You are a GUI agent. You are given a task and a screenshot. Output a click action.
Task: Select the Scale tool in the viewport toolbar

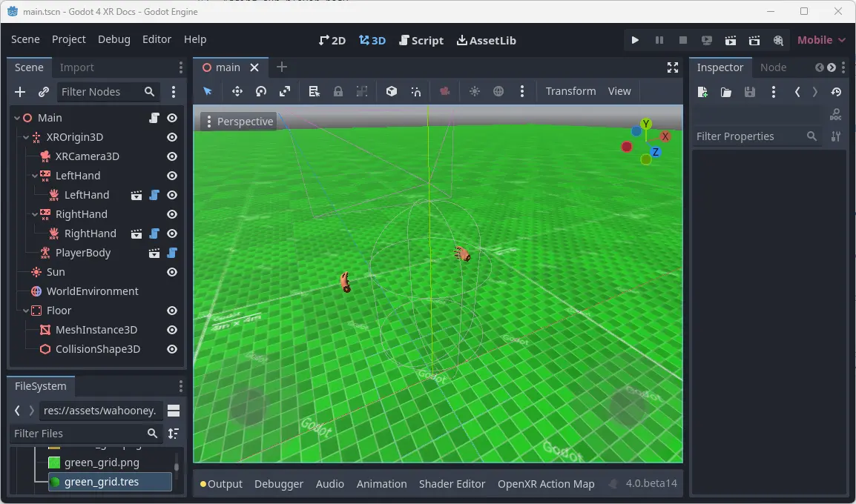click(285, 91)
